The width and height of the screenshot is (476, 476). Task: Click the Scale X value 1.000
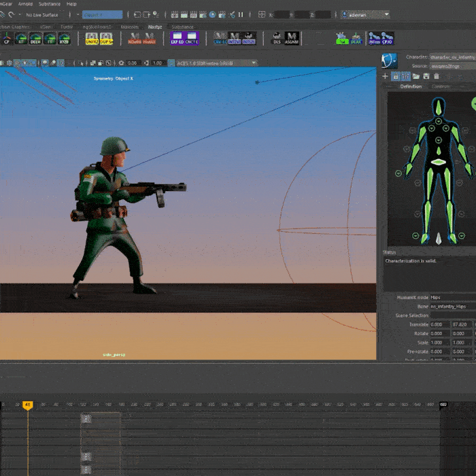439,343
